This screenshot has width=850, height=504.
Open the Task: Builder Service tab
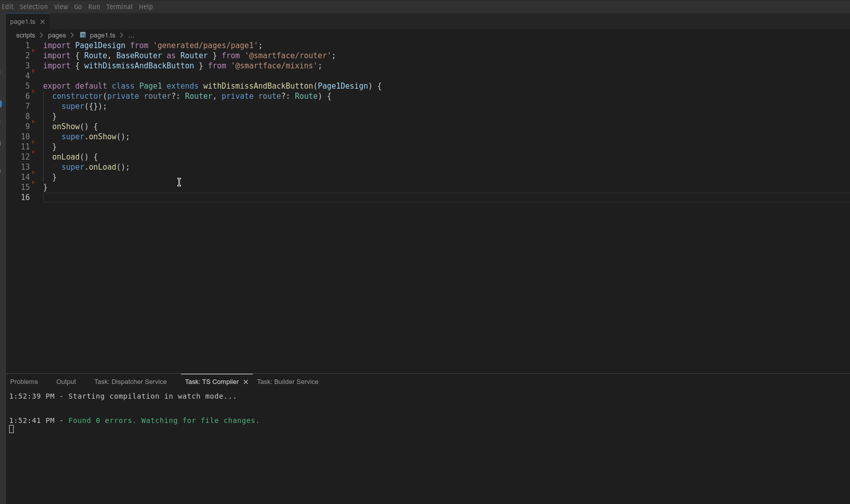tap(287, 382)
